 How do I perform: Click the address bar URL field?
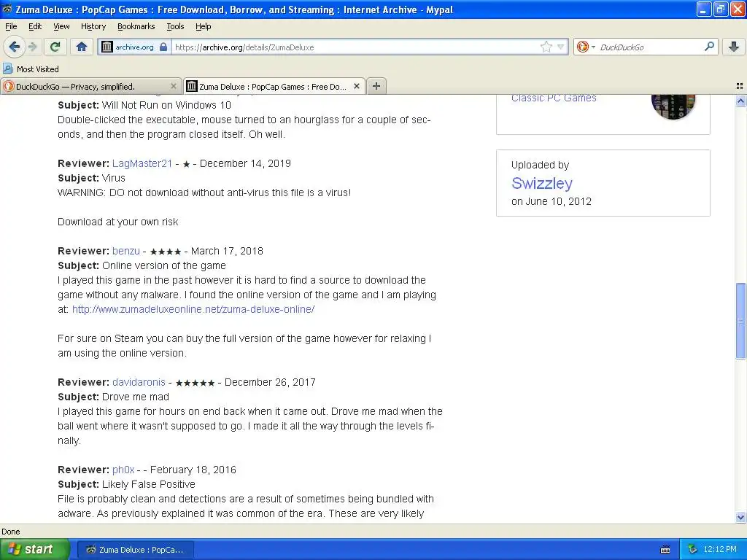[355, 47]
